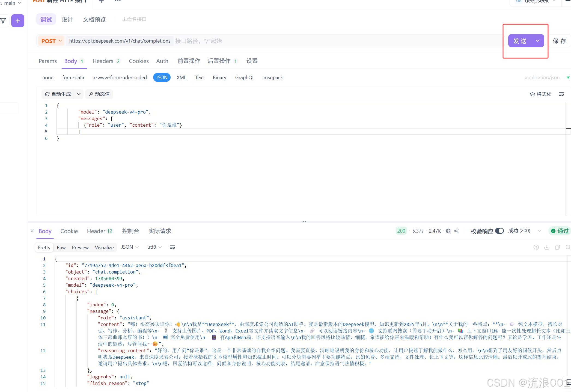Viewport: 571px width, 392px height.
Task: Open the 前置操作 tab
Action: [189, 61]
